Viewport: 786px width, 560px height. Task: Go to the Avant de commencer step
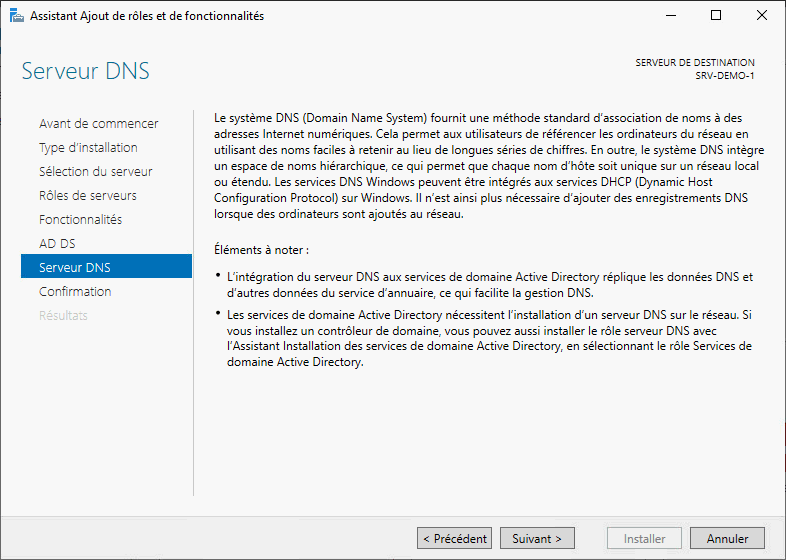click(98, 124)
